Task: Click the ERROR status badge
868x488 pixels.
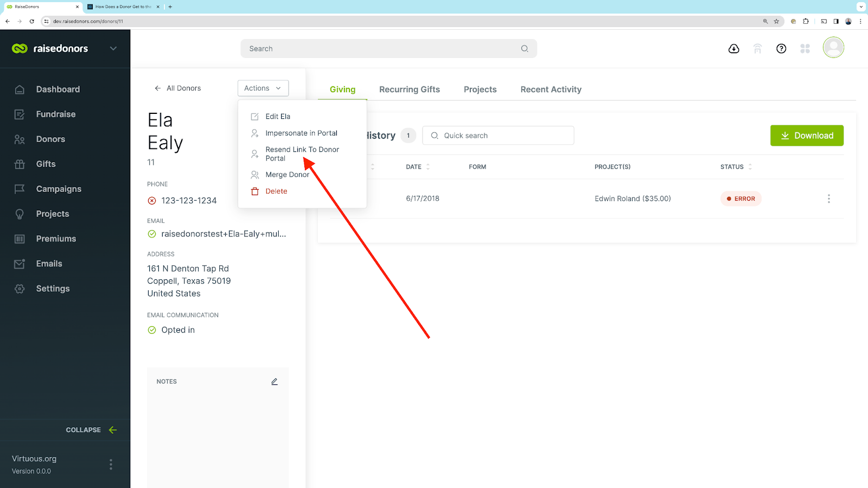Action: click(x=741, y=199)
